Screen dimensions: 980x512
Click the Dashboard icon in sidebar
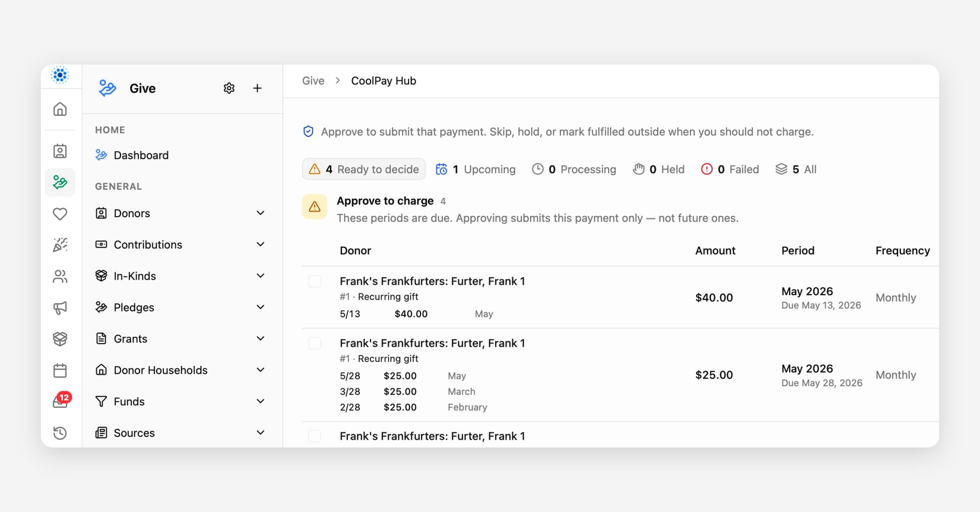[101, 155]
